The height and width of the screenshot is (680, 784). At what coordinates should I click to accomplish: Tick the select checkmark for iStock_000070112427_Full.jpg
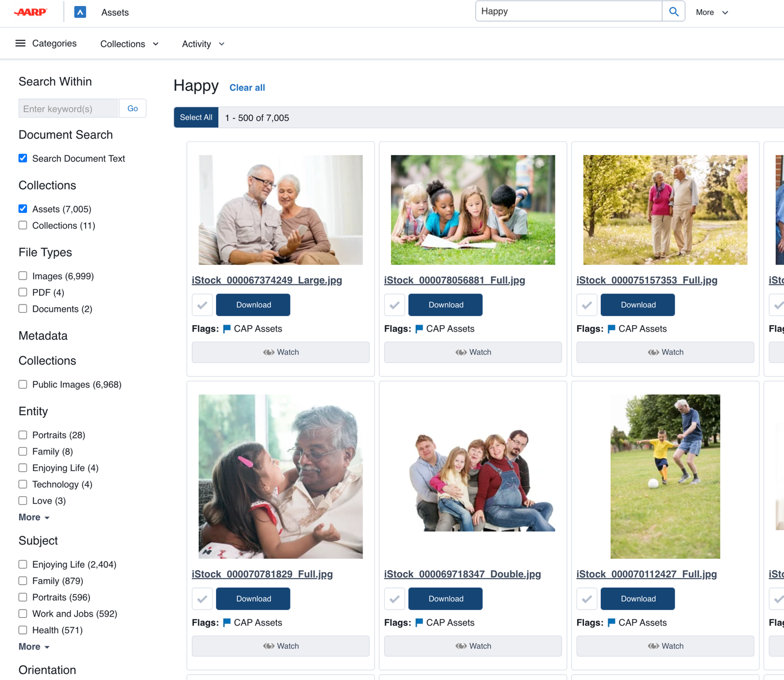click(x=587, y=599)
